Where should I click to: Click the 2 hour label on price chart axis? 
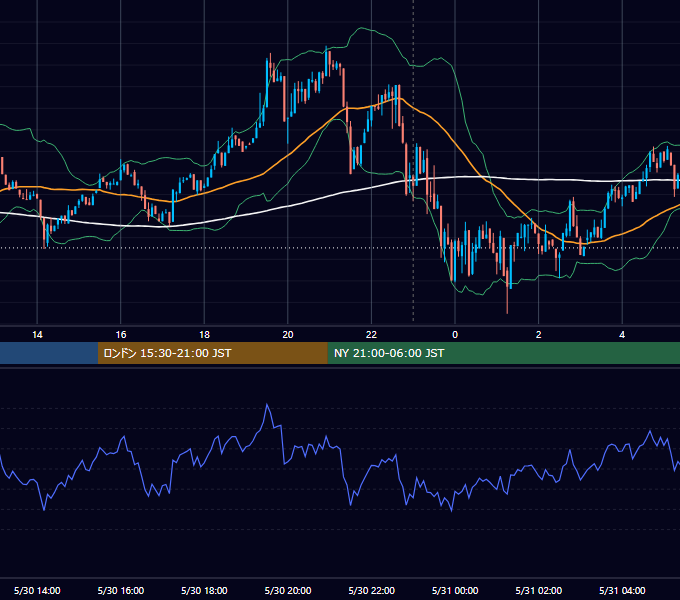point(539,335)
